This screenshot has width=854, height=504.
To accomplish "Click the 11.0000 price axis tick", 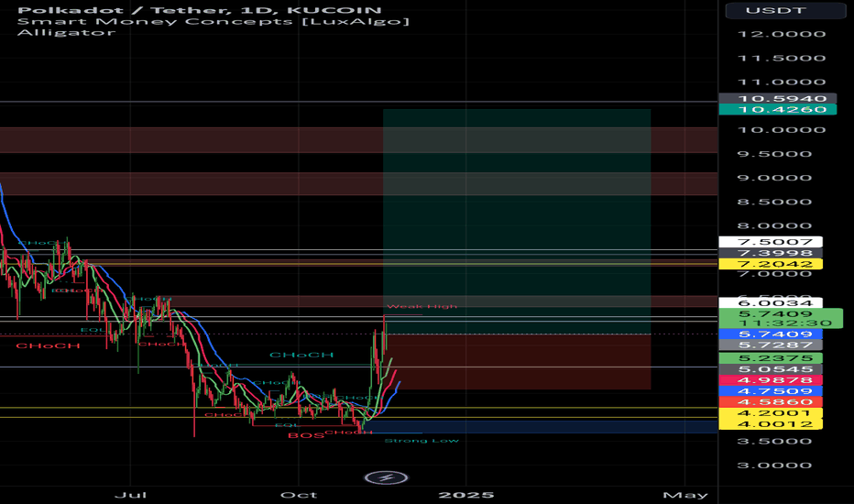I will [x=782, y=82].
